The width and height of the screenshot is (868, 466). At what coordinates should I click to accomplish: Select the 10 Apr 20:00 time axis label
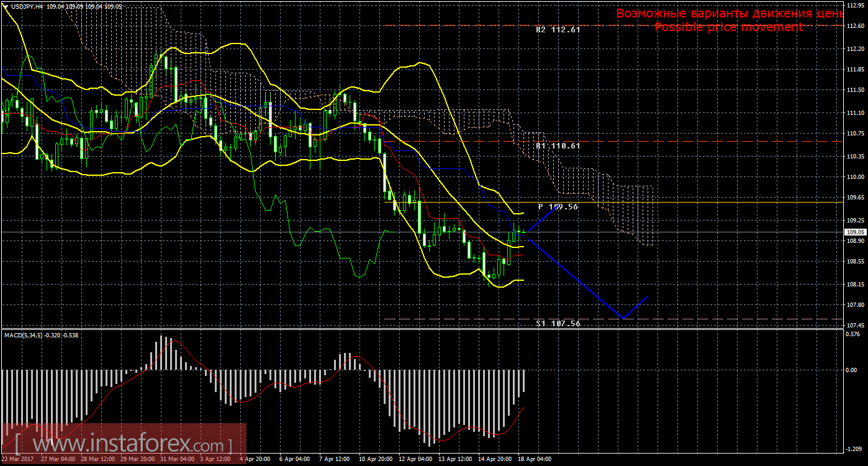point(377,460)
